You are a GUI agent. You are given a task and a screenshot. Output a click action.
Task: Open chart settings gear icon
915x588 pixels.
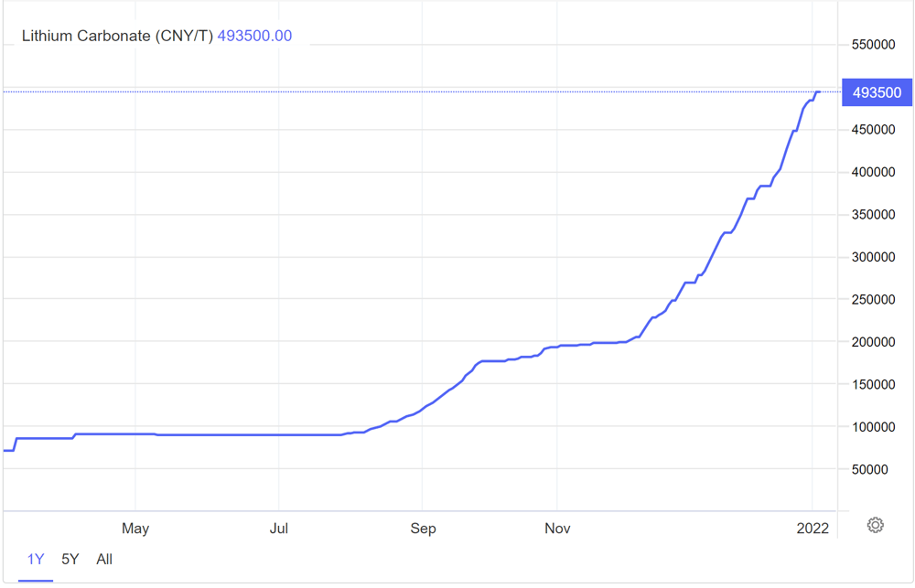pos(875,525)
